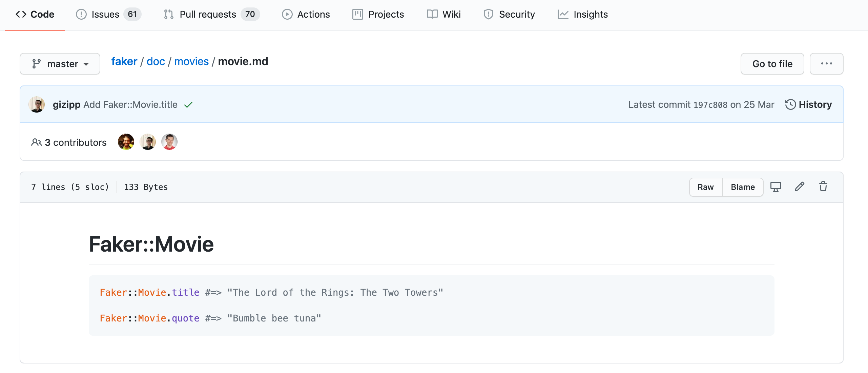Click the desktop open icon

coord(776,187)
